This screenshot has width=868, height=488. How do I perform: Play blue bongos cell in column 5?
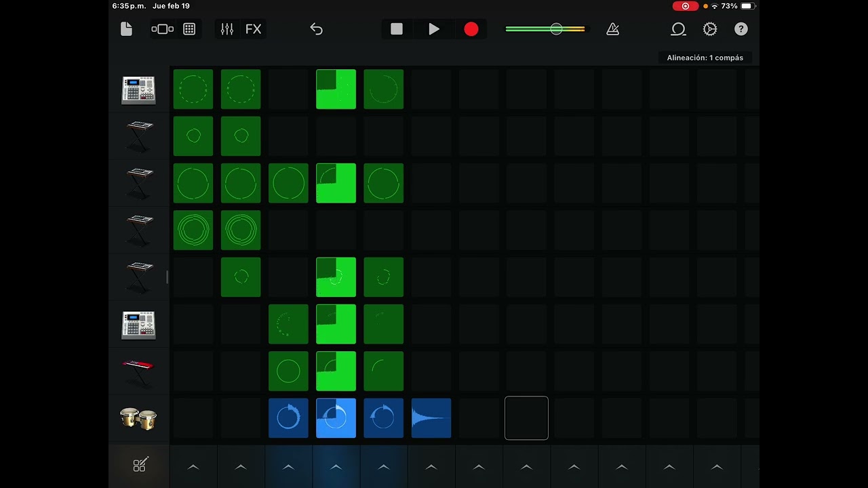(383, 418)
